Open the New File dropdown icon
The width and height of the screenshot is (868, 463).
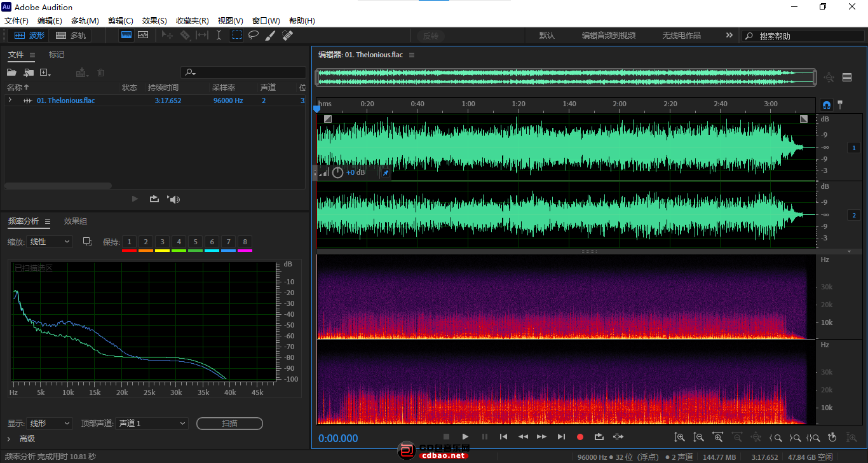45,73
